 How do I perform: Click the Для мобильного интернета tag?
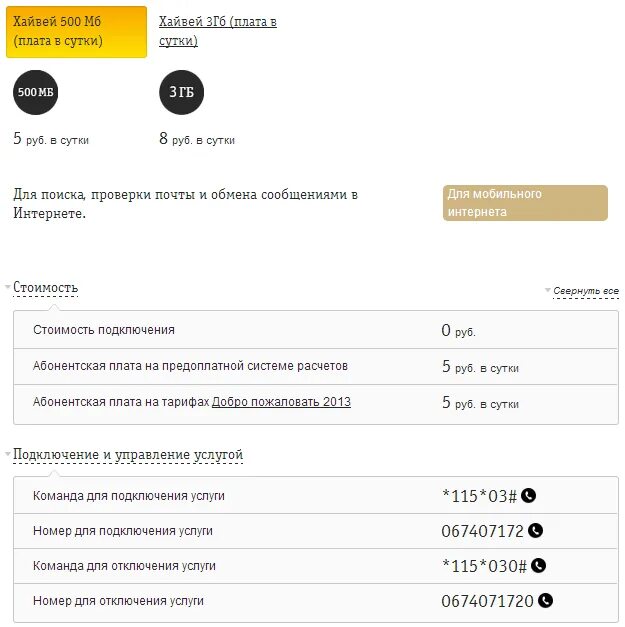click(x=525, y=203)
